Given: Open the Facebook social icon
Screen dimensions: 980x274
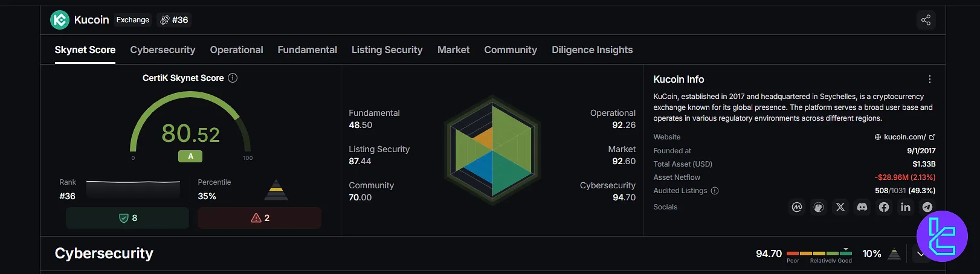Looking at the screenshot, I should coord(884,207).
